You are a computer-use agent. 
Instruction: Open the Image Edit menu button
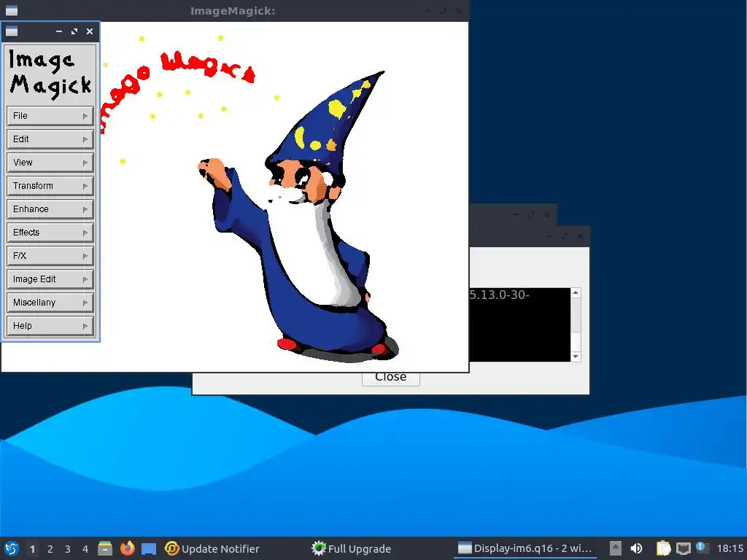(50, 279)
